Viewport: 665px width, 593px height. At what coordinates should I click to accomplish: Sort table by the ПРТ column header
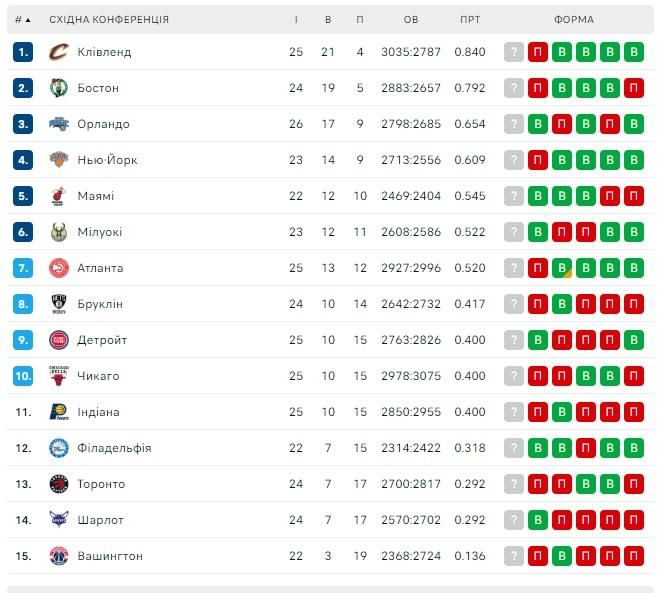click(470, 20)
